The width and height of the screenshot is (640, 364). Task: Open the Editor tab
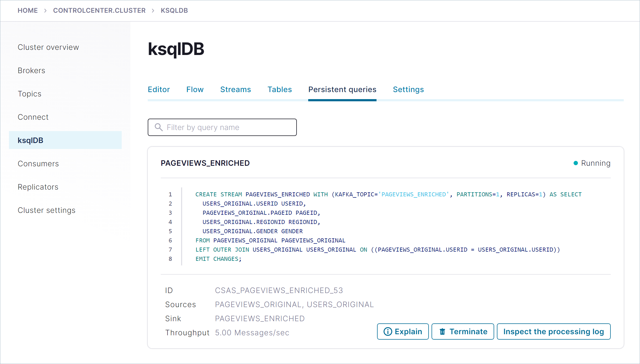click(x=159, y=89)
